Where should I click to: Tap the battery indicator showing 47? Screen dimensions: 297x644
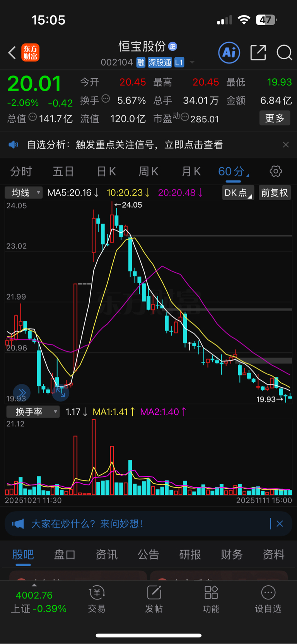[266, 20]
